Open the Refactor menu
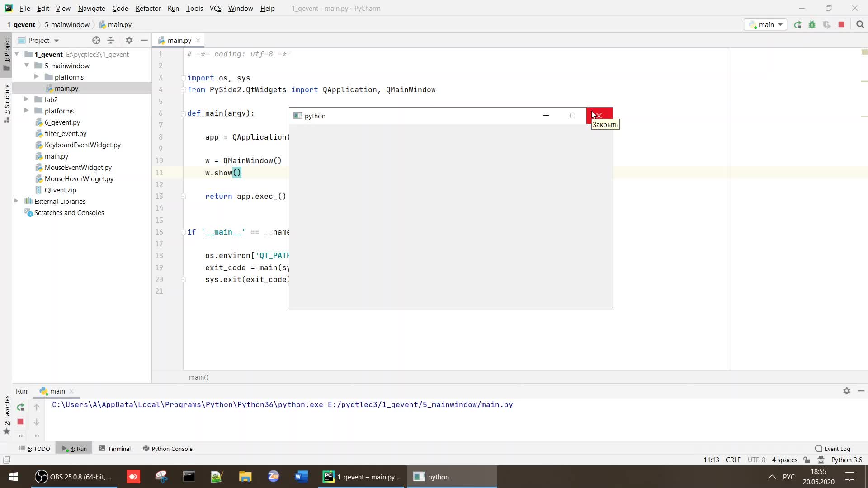The image size is (868, 488). [148, 8]
